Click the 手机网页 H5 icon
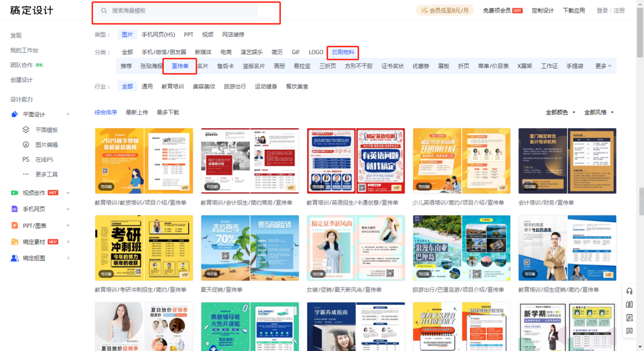Screen dimensions: 644x351 15,209
